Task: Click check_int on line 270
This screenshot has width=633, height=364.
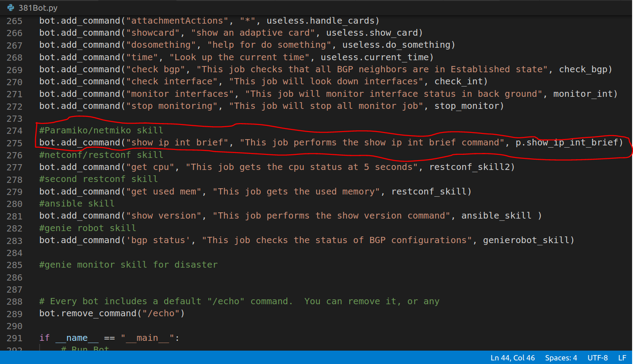Action: click(x=458, y=82)
